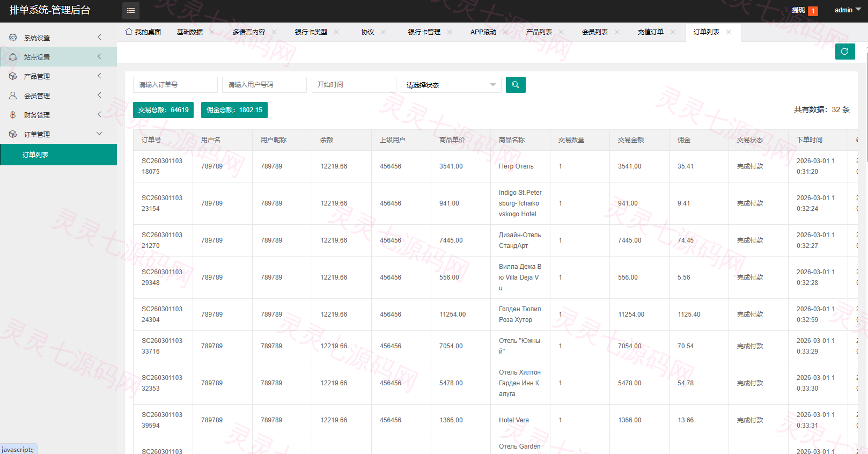Close the 基础数据 tab
The width and height of the screenshot is (868, 454).
pos(212,32)
